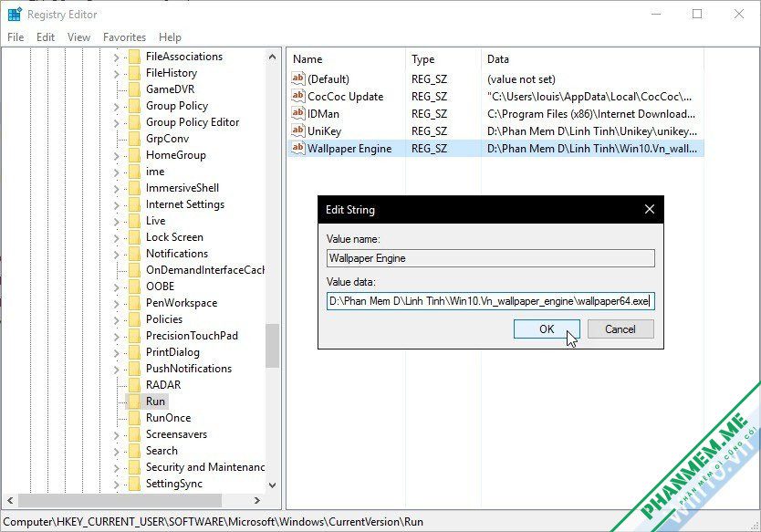Click the Registry Editor app icon
The height and width of the screenshot is (532, 761).
tap(15, 15)
